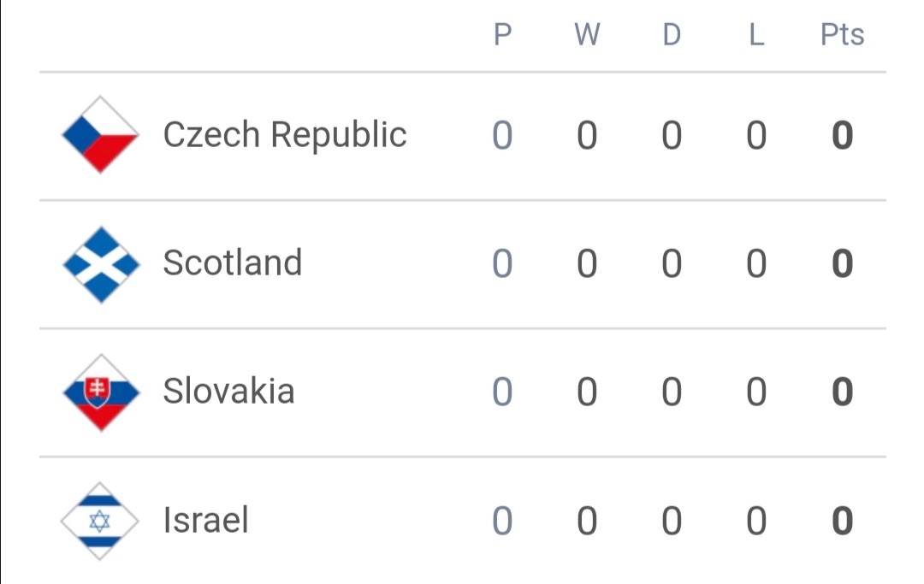Select the L column header
Viewport: 924px width, 584px height.
coord(756,34)
